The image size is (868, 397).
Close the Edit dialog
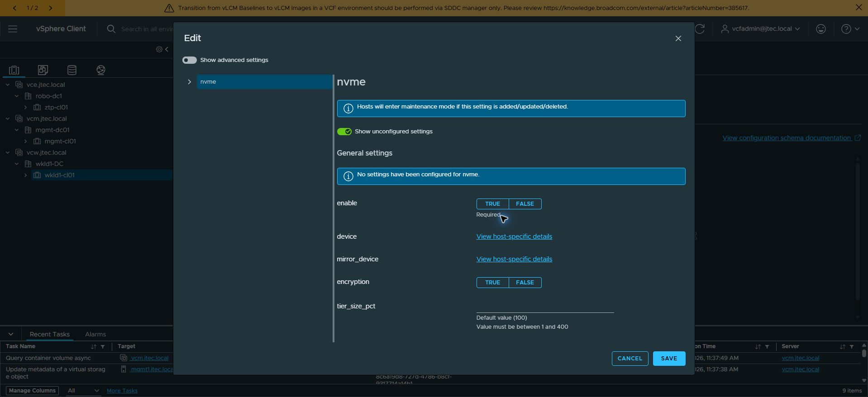coord(678,38)
